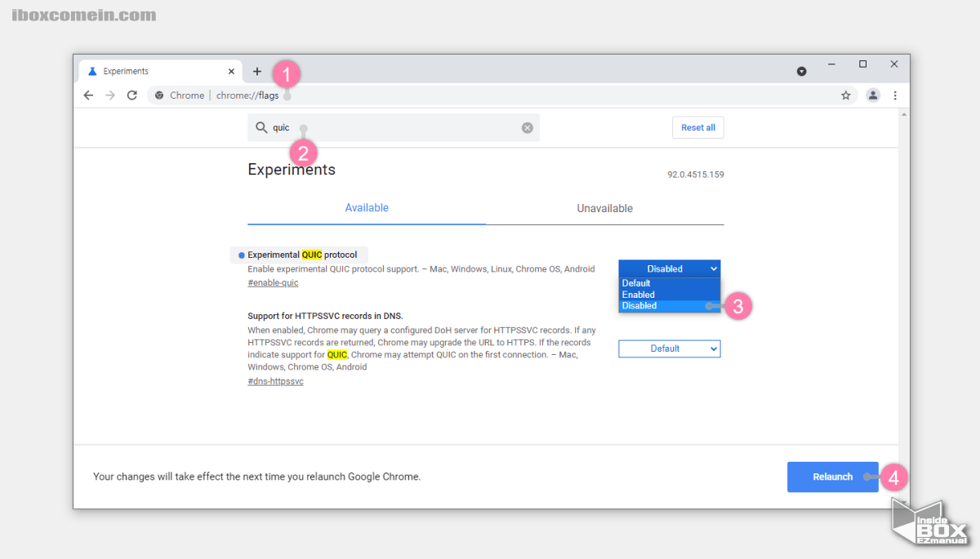Open the tab search dropdown arrow

(x=801, y=72)
